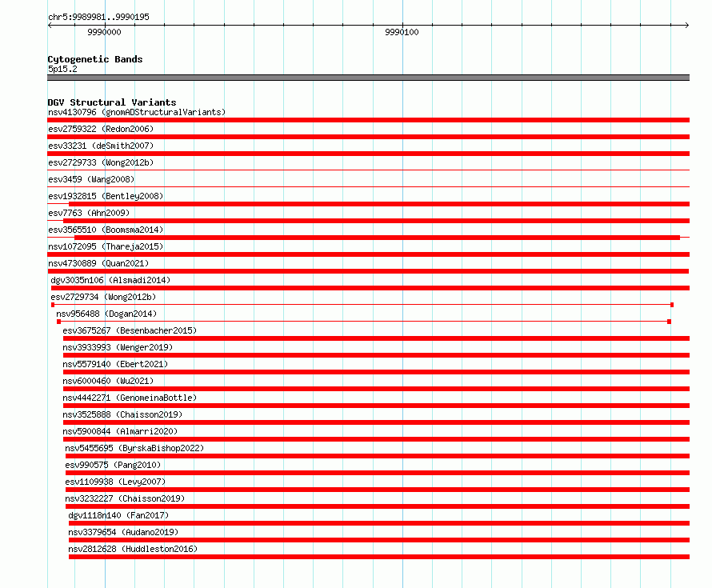This screenshot has width=712, height=588.
Task: Select the esv2729734 (Wong2012b) variant label
Action: (103, 297)
